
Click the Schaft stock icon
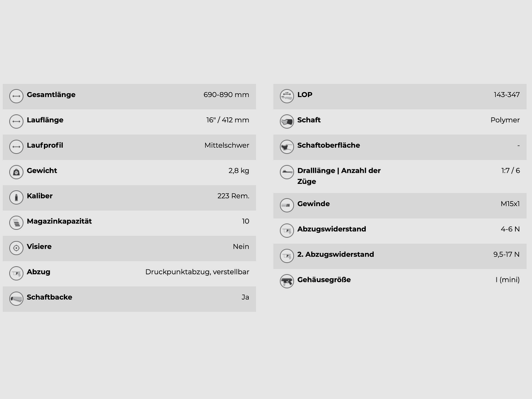287,122
